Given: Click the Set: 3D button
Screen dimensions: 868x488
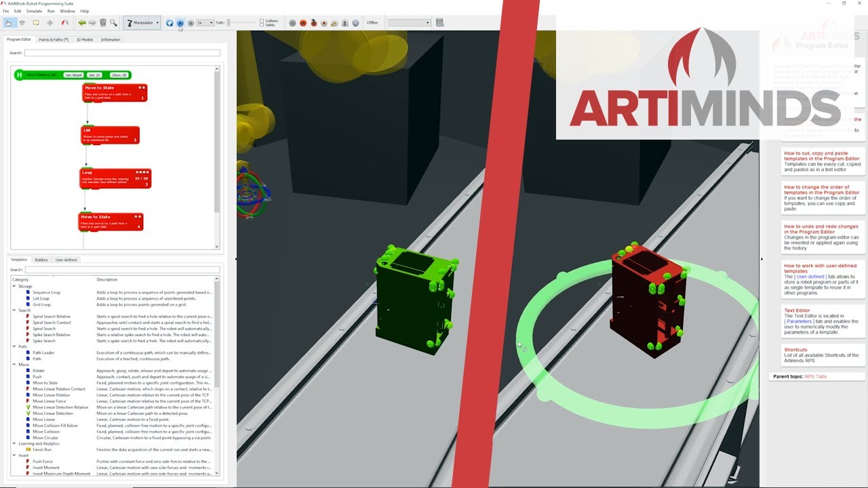Looking at the screenshot, I should pyautogui.click(x=96, y=75).
